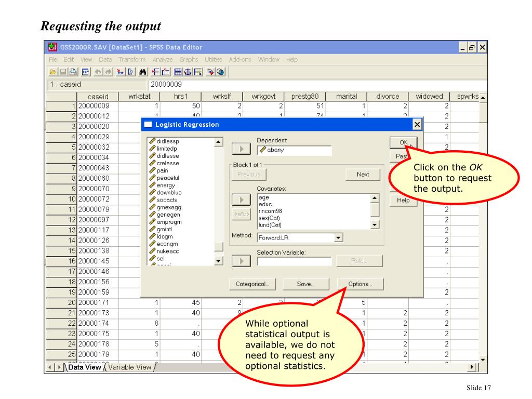Click the Options... button
Image resolution: width=532 pixels, height=399 pixels.
click(361, 284)
